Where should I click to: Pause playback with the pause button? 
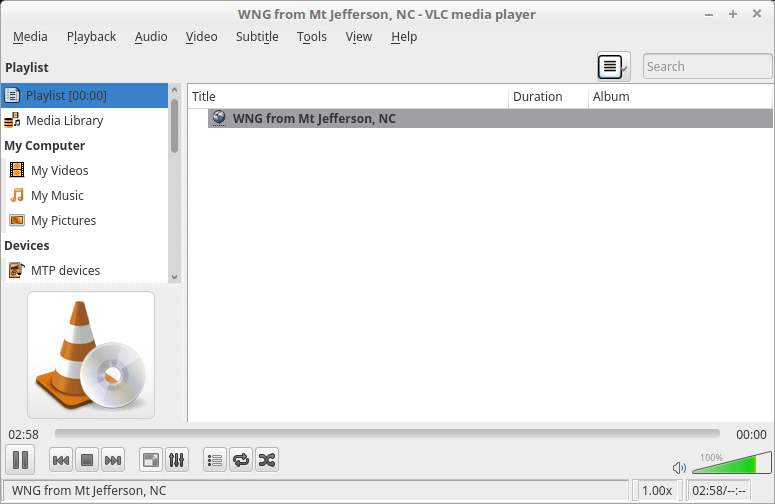[20, 460]
